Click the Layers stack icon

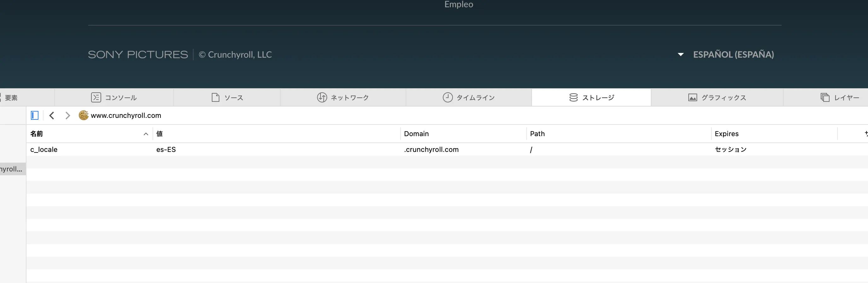point(825,97)
